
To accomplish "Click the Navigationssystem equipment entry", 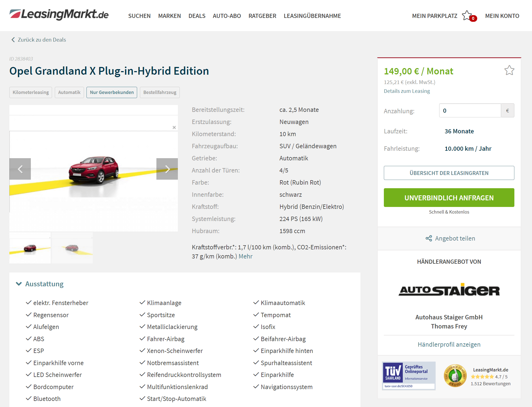I will pos(286,387).
